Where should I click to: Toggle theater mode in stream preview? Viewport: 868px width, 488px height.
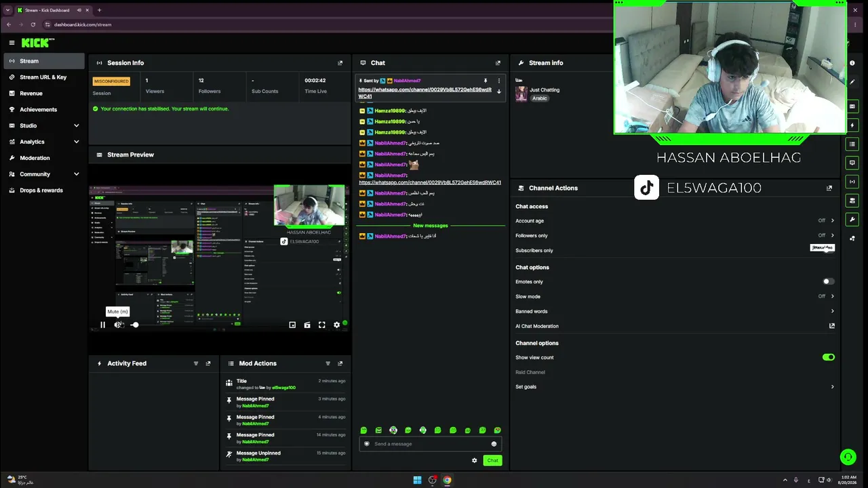pyautogui.click(x=307, y=325)
